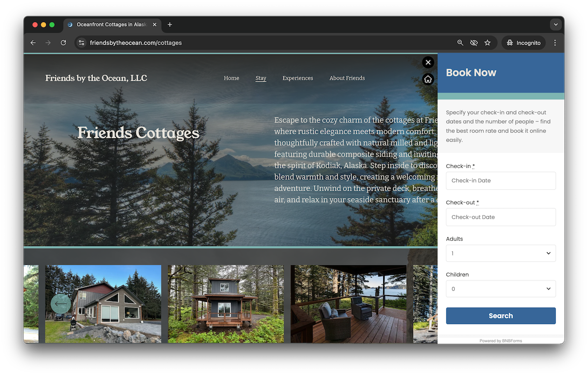Click the site information icon in address bar
Screen dimensions: 588x375
82,43
